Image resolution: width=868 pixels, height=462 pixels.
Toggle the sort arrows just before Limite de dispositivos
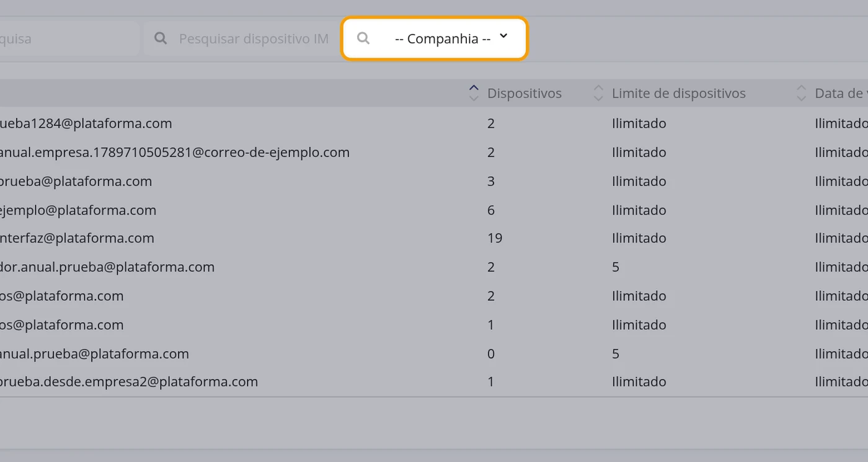(598, 93)
